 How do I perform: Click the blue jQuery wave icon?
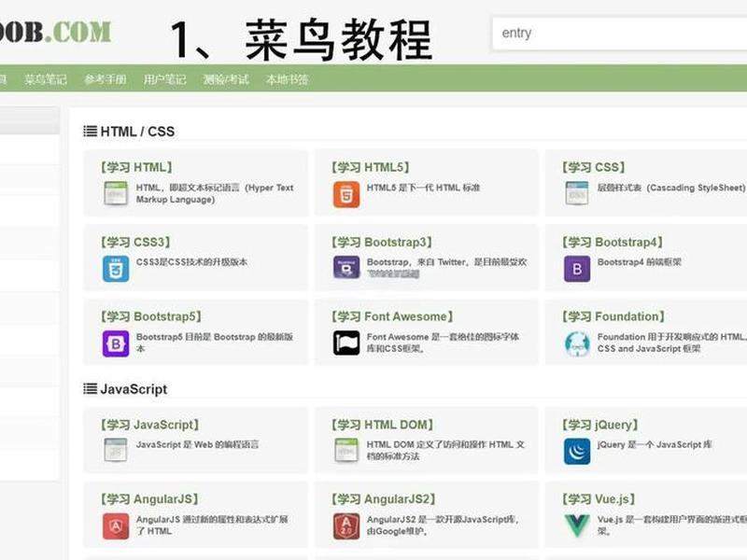click(577, 451)
